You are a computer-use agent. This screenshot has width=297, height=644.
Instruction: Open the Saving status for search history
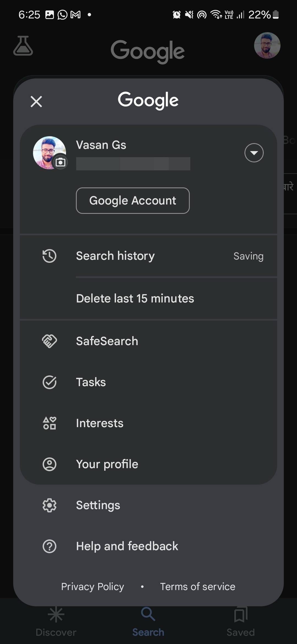coord(248,256)
